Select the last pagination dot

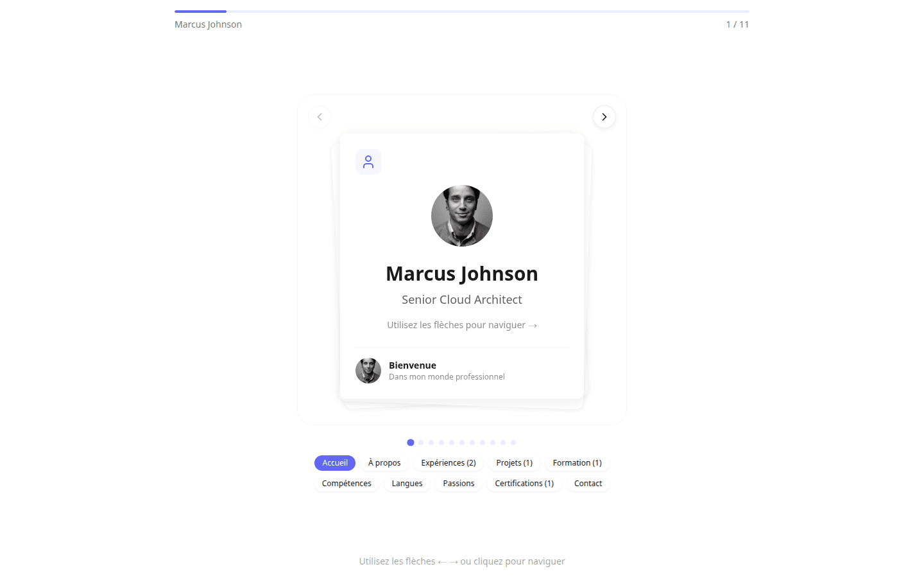pos(513,442)
